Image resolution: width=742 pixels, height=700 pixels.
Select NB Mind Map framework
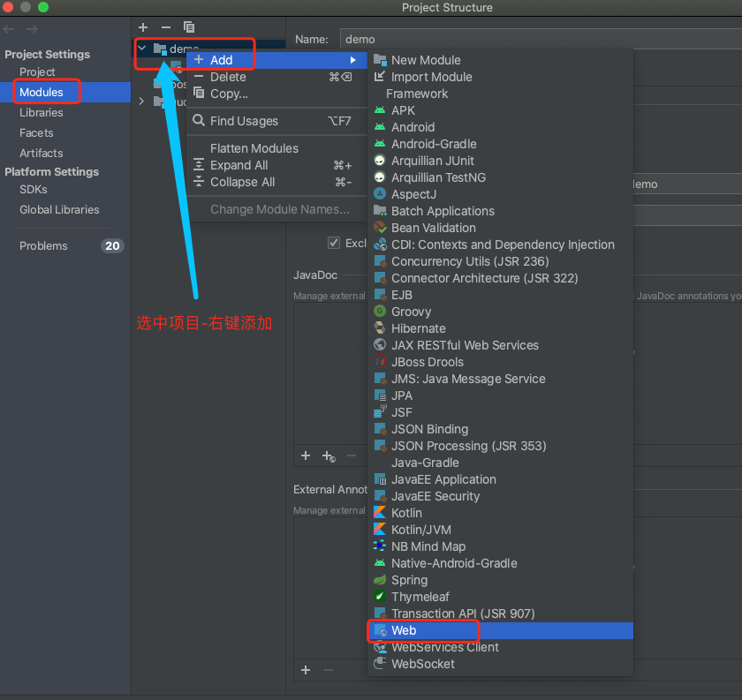pos(500,546)
